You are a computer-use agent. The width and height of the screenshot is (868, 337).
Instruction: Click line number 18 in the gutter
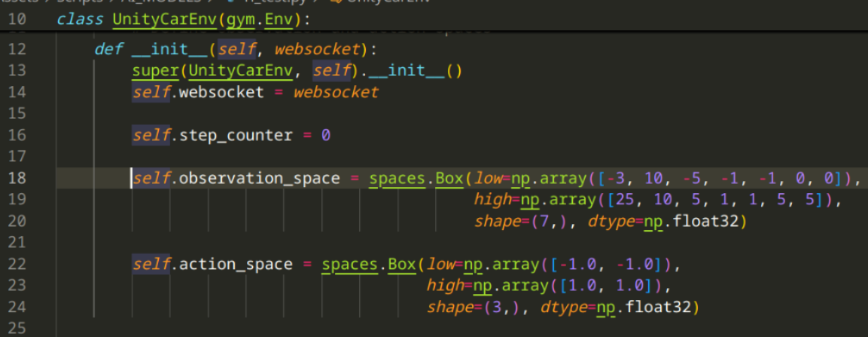point(17,178)
